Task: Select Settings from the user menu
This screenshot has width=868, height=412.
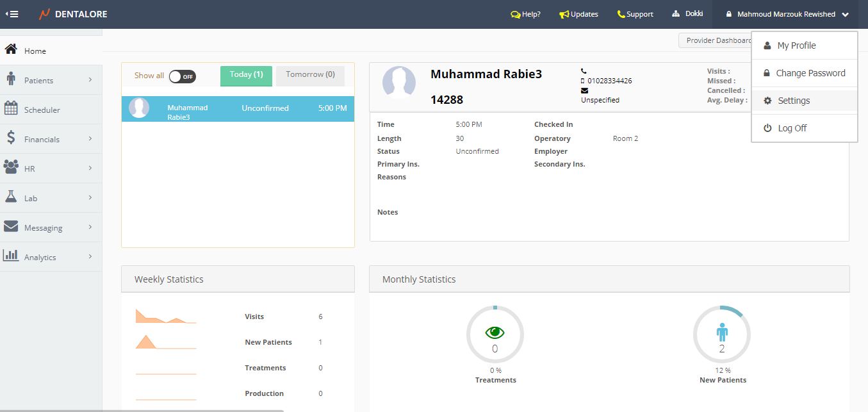Action: 793,101
